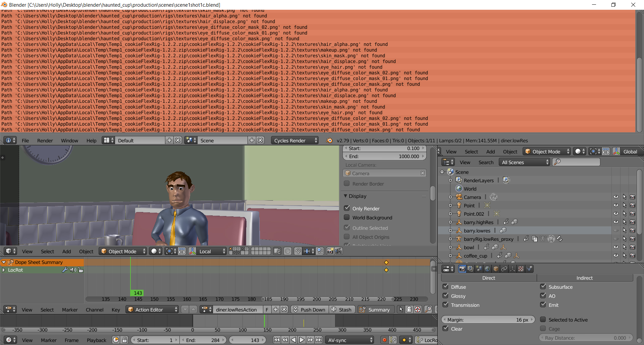Click the Stash button in the Action Editor
Viewport: 644px width, 345px height.
pyautogui.click(x=342, y=309)
